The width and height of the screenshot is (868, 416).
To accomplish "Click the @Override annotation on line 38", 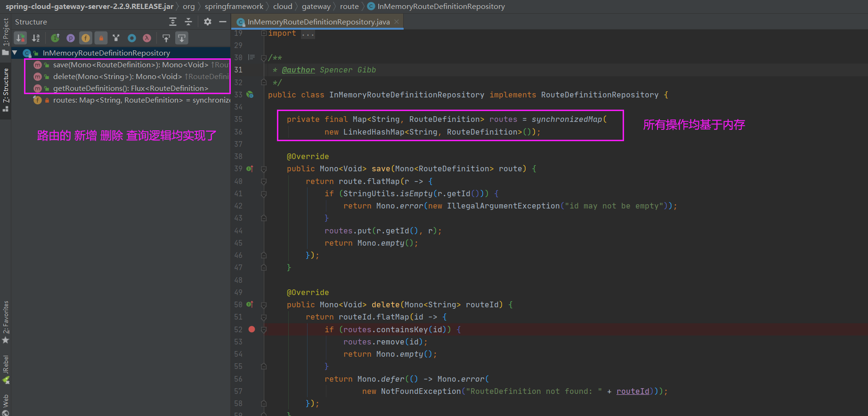I will point(308,156).
